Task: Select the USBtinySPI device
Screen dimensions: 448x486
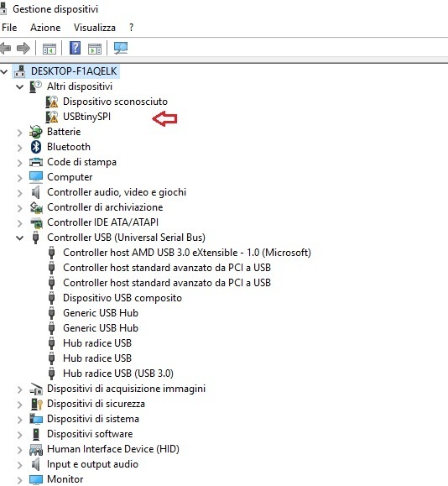Action: pyautogui.click(x=86, y=117)
